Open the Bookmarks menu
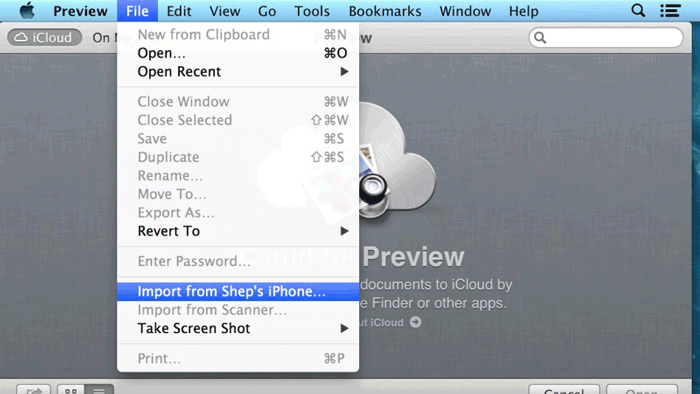This screenshot has width=700, height=394. pos(385,11)
